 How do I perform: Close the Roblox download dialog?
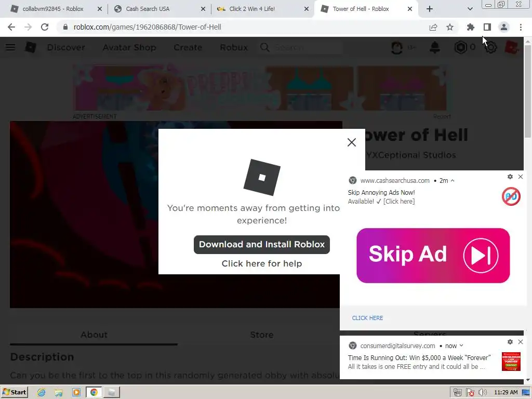(352, 142)
